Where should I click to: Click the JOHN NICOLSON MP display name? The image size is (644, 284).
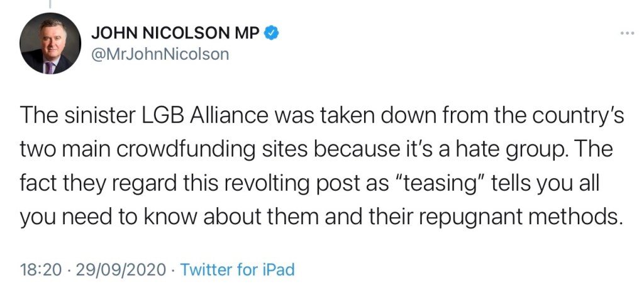175,33
